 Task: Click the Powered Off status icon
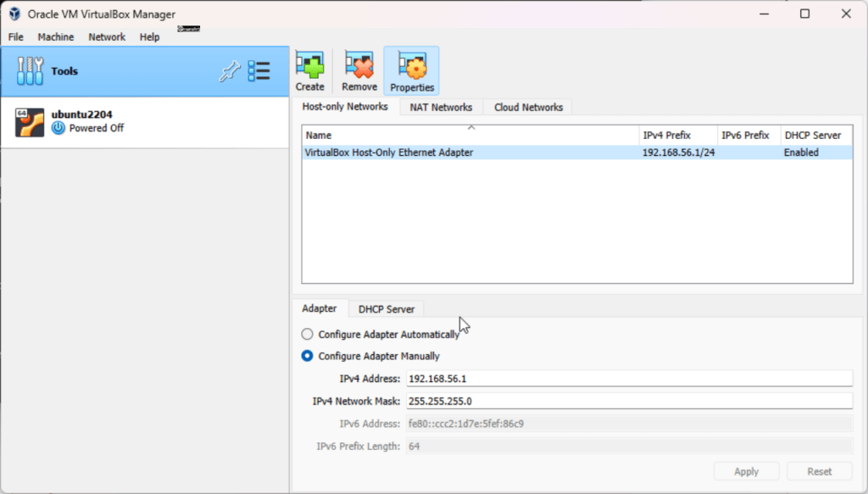point(58,128)
